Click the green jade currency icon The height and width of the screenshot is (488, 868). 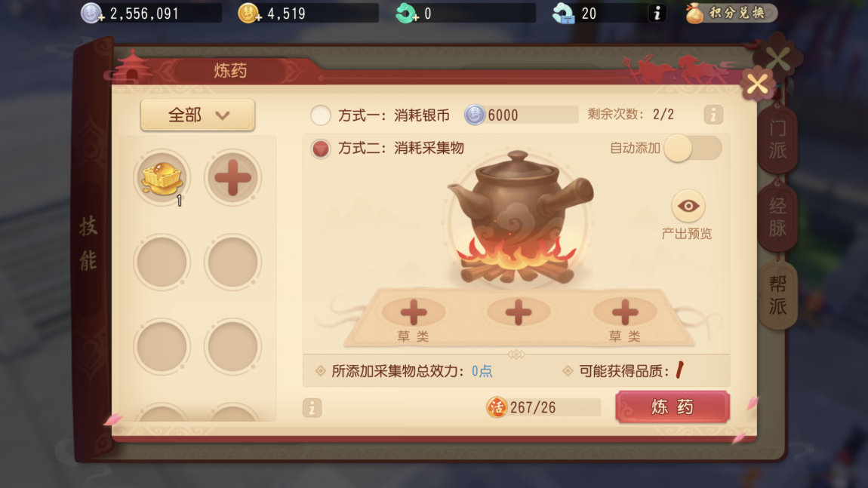coord(407,13)
